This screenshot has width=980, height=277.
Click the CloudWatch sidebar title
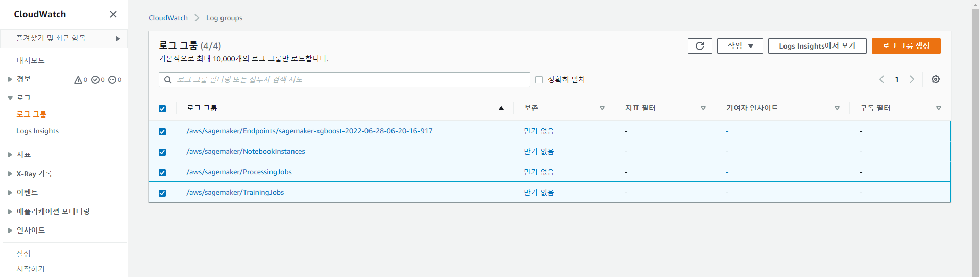[x=40, y=14]
